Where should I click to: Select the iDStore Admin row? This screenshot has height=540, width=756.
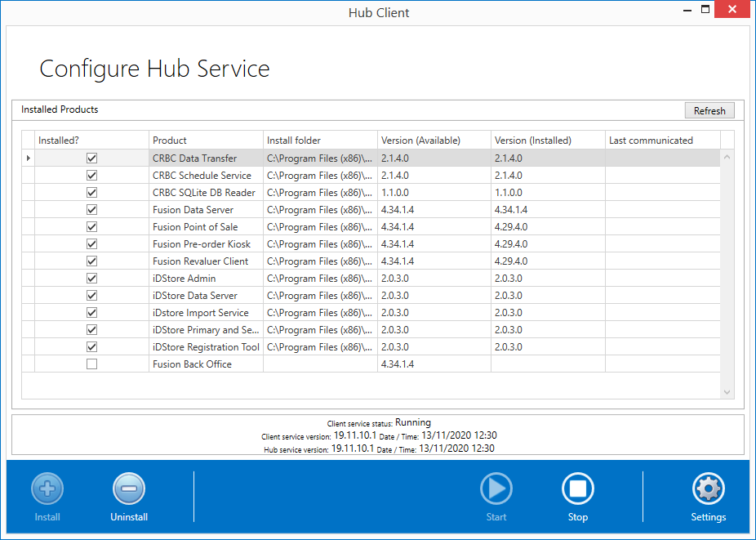371,279
